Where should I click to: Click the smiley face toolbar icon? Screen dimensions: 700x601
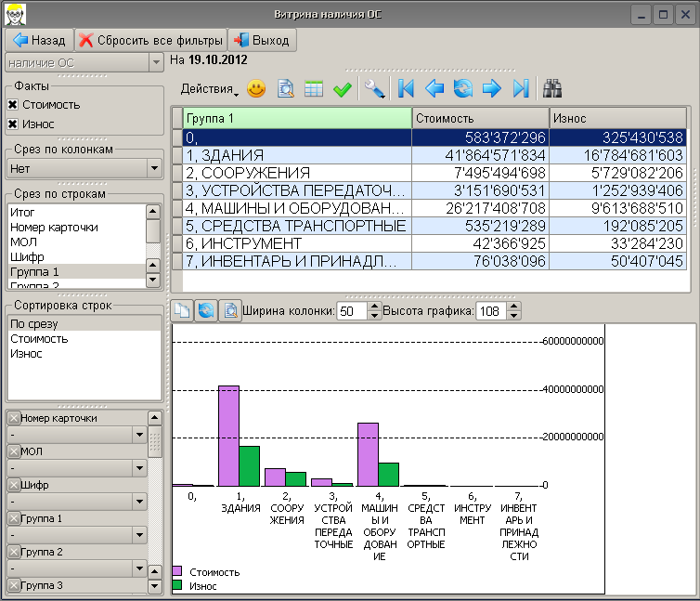coord(256,89)
